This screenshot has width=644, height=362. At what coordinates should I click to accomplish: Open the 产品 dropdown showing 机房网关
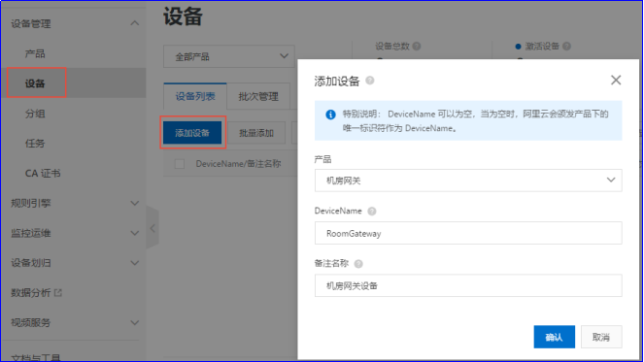468,181
